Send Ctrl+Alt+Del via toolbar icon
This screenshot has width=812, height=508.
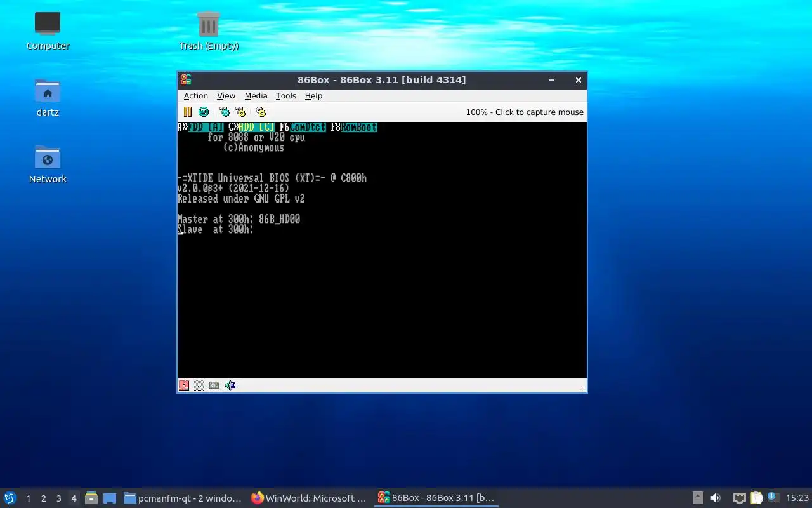(225, 112)
